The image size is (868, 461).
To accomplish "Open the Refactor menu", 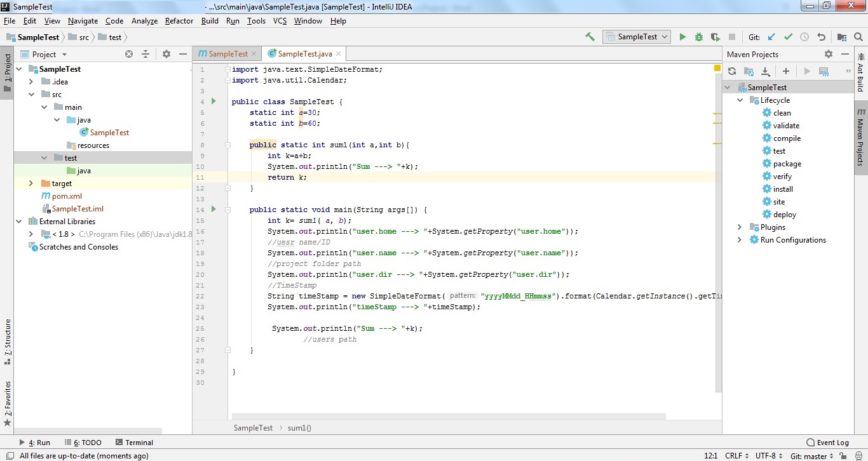I will point(179,20).
